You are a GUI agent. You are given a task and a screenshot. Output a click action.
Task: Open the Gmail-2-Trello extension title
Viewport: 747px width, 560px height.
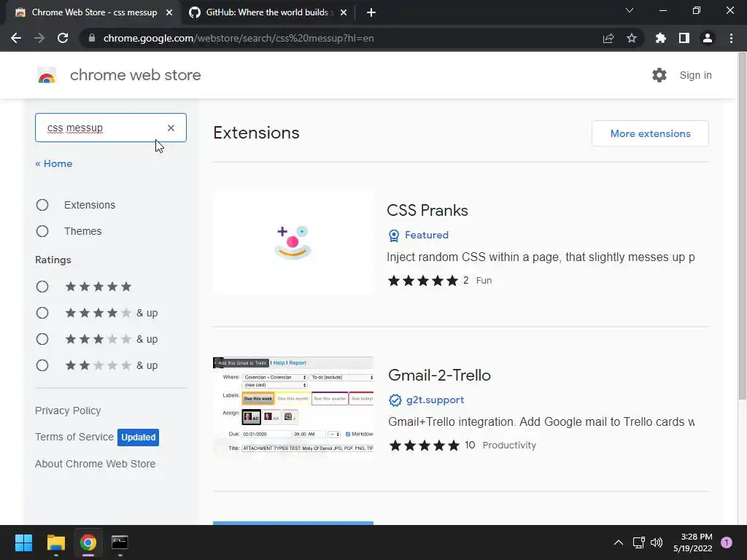click(439, 376)
